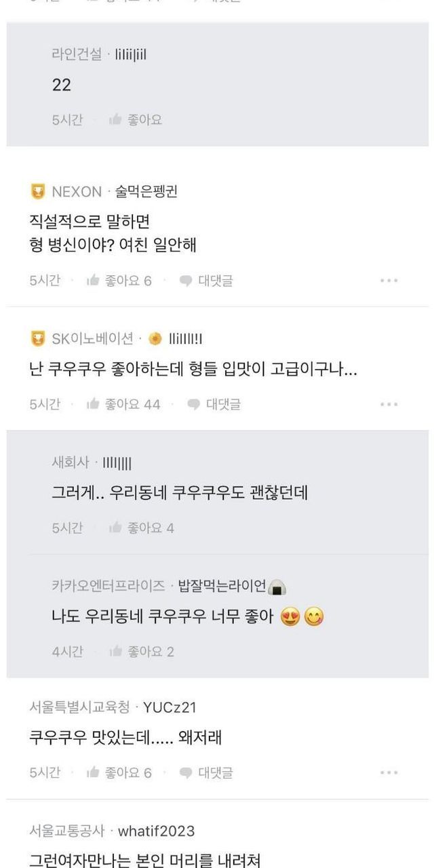The width and height of the screenshot is (434, 868).
Task: Open more options for the NEXON comment
Action: (389, 281)
